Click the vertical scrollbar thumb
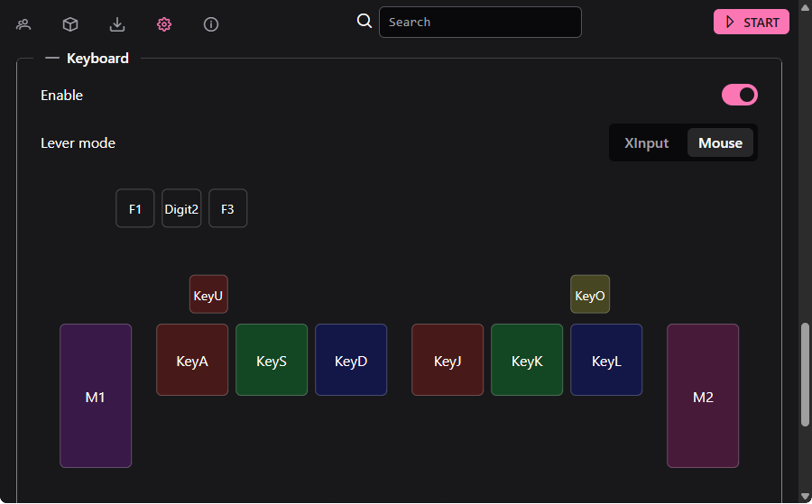 [805, 374]
